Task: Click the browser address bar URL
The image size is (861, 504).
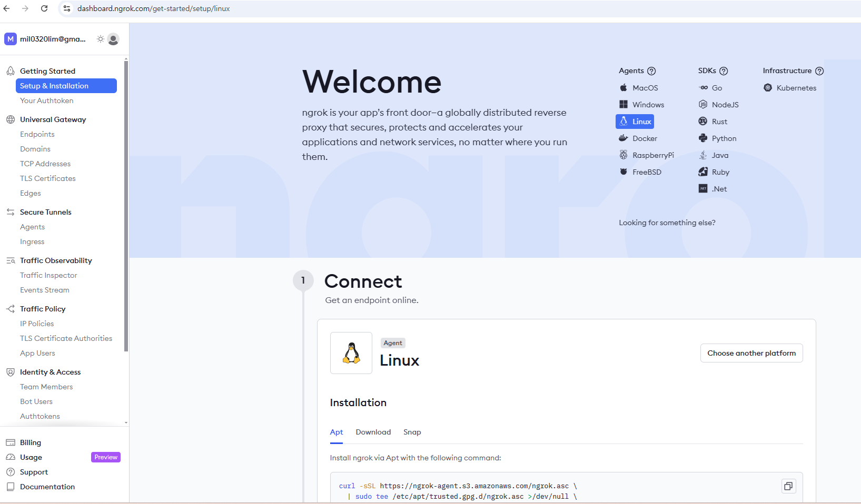Action: coord(153,8)
